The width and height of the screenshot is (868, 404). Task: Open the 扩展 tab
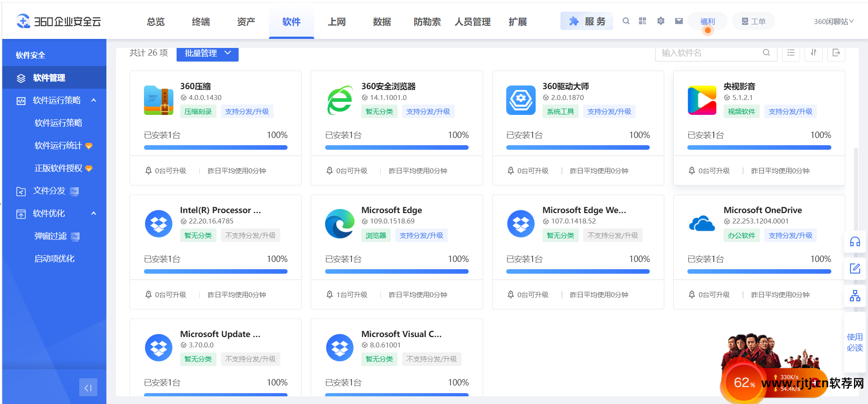[518, 22]
